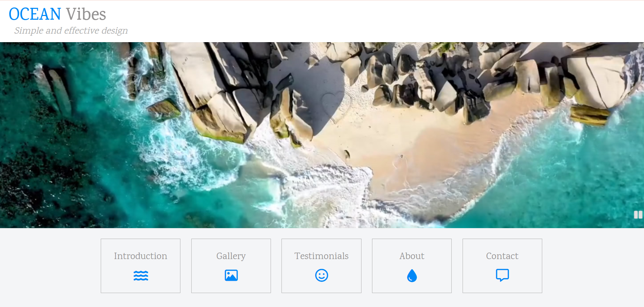Open the About label
The image size is (644, 307).
click(412, 256)
